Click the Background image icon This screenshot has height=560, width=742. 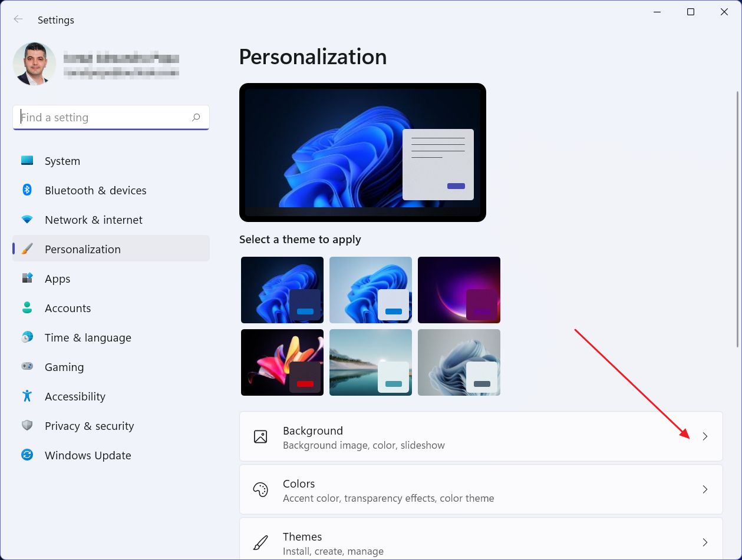tap(260, 436)
